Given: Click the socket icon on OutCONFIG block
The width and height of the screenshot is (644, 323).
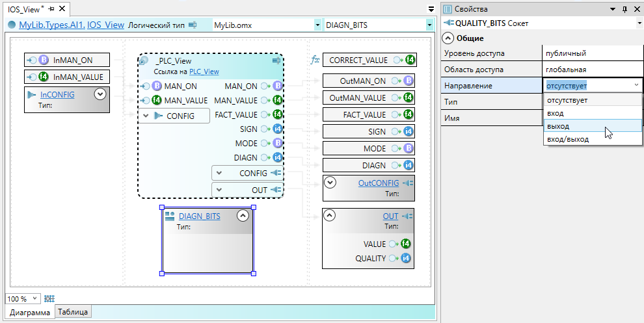Looking at the screenshot, I should (408, 183).
